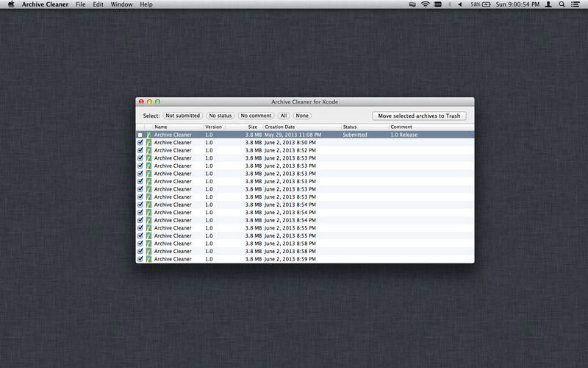This screenshot has height=368, width=588.
Task: Check the box for the Submitted archive
Action: pos(140,135)
